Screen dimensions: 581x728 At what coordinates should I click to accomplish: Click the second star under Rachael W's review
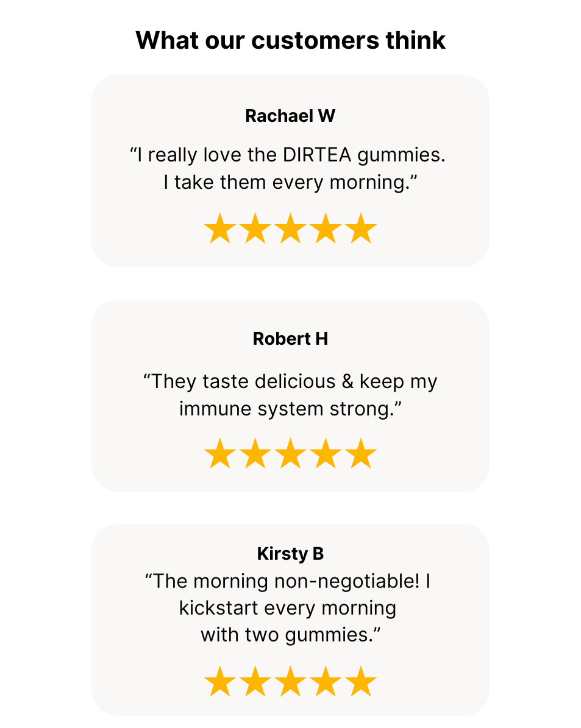(x=255, y=228)
